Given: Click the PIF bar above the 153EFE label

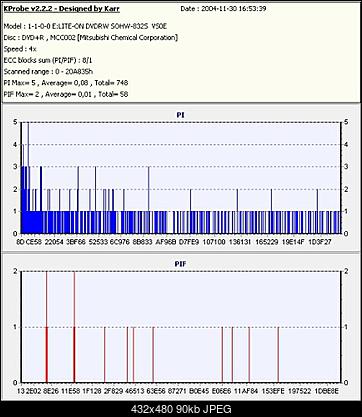Looking at the screenshot, I should (278, 355).
